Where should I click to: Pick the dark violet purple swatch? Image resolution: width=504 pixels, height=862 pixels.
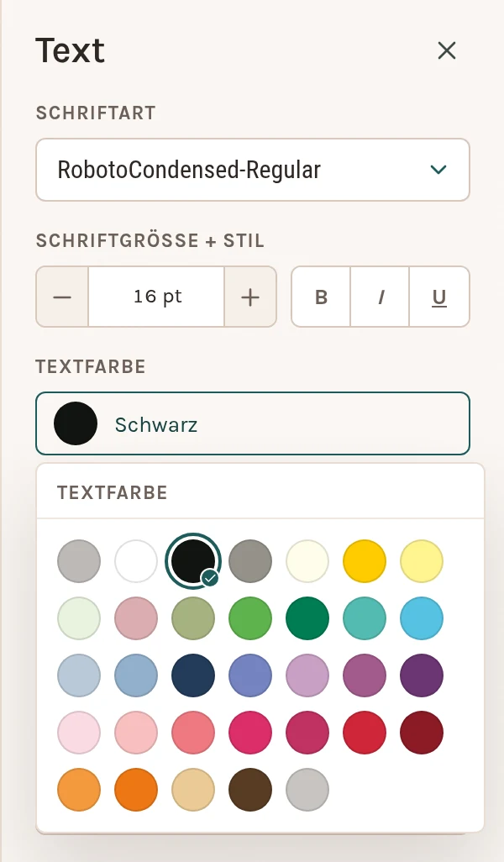[x=422, y=675]
